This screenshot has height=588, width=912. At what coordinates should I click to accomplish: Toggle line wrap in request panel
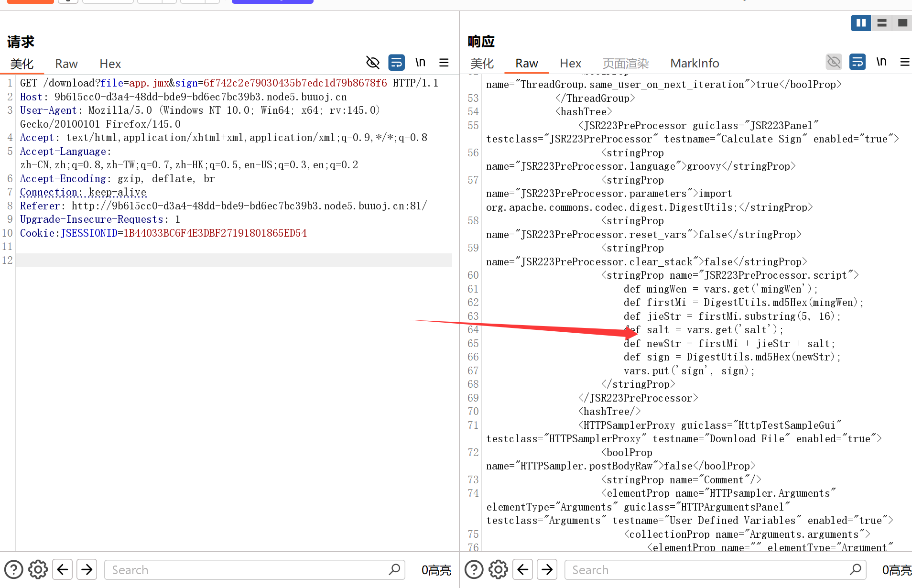pyautogui.click(x=396, y=63)
